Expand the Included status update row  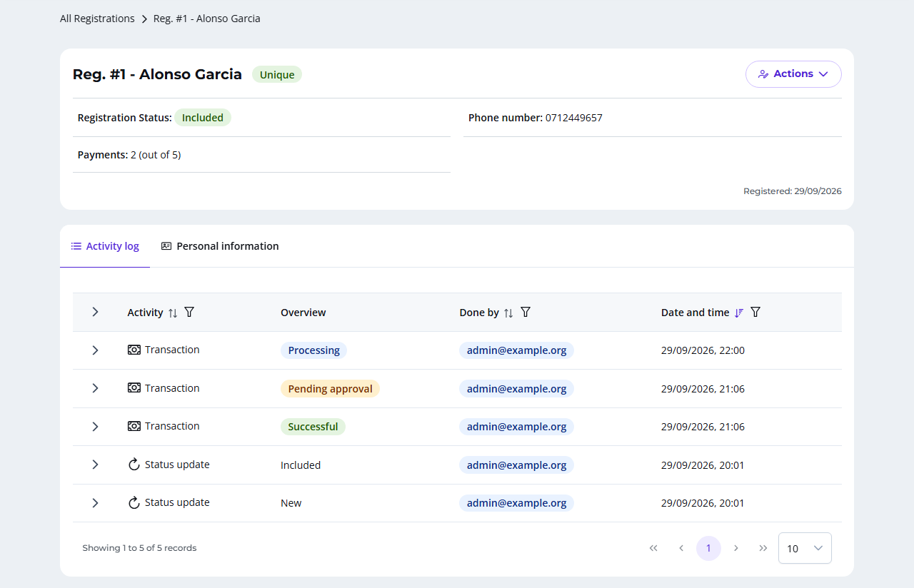point(95,465)
